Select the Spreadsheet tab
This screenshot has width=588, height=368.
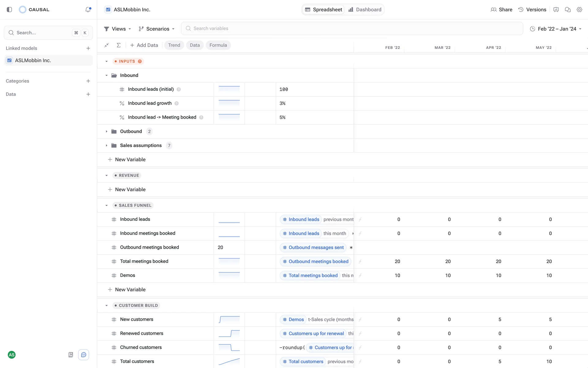tap(323, 10)
